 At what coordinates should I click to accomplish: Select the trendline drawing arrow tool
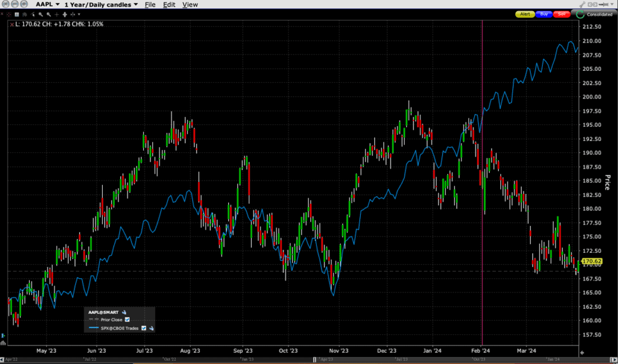tap(33, 14)
